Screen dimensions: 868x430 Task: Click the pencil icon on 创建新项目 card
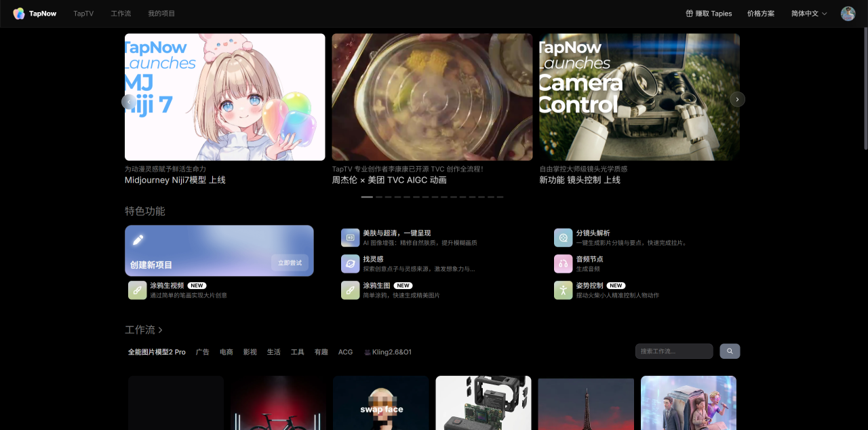[x=138, y=239]
